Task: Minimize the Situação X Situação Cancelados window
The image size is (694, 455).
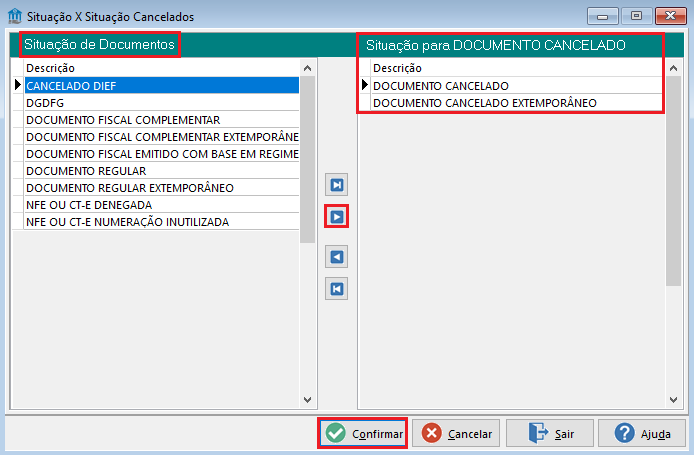Action: [x=602, y=16]
